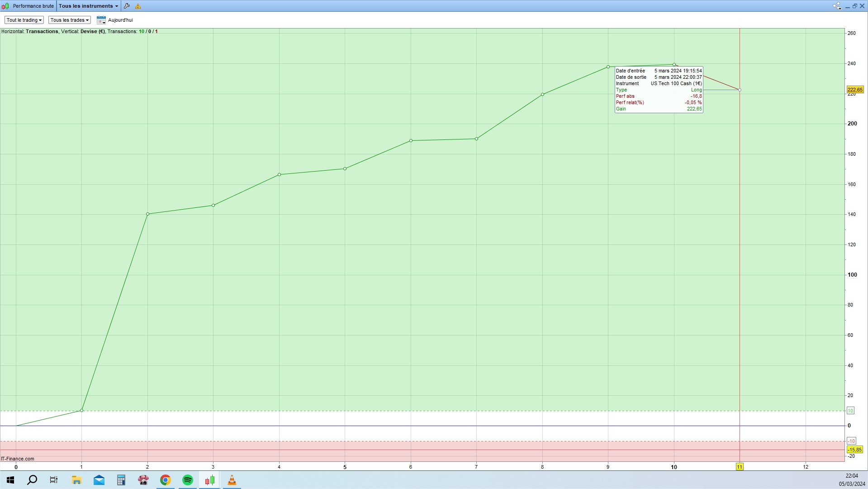The image size is (868, 489).
Task: Click the Aujourd'hui period label
Action: pos(120,20)
